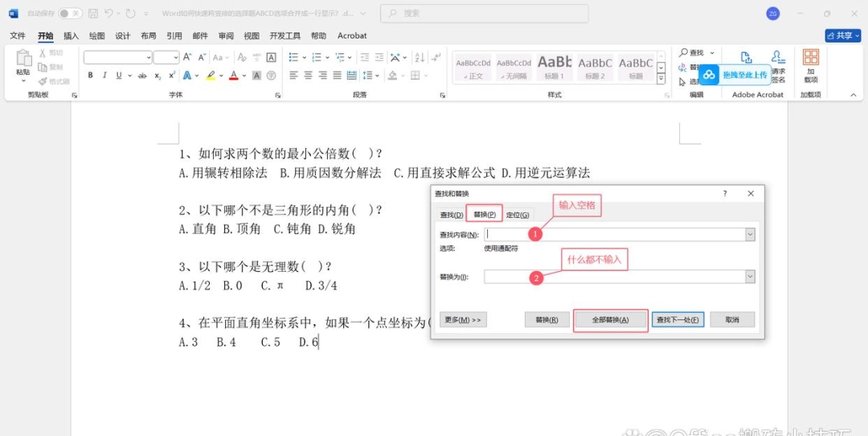Open the Replace with (替换为) dropdown arrow
This screenshot has width=868, height=436.
[x=750, y=277]
